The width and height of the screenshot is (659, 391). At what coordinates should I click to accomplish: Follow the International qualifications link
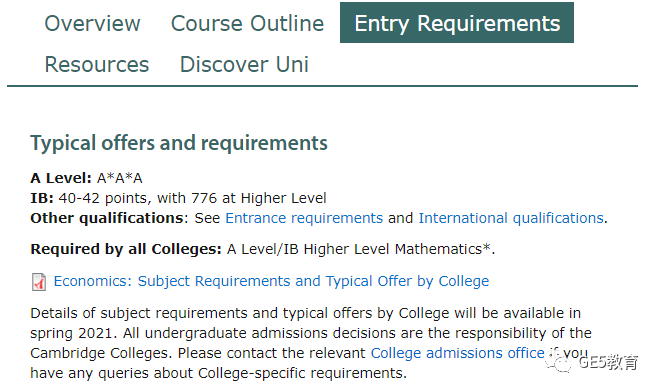[511, 218]
